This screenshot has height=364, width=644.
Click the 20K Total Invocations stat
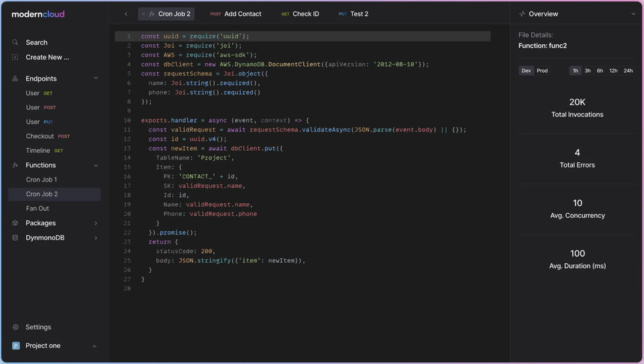(577, 108)
